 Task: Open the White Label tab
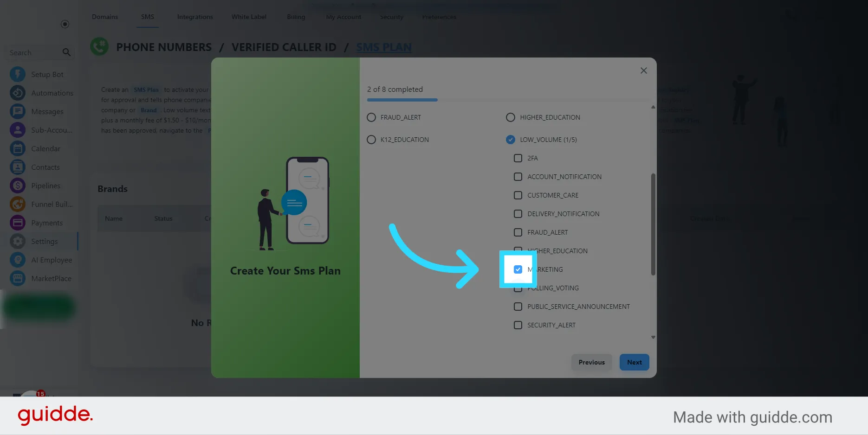(249, 17)
